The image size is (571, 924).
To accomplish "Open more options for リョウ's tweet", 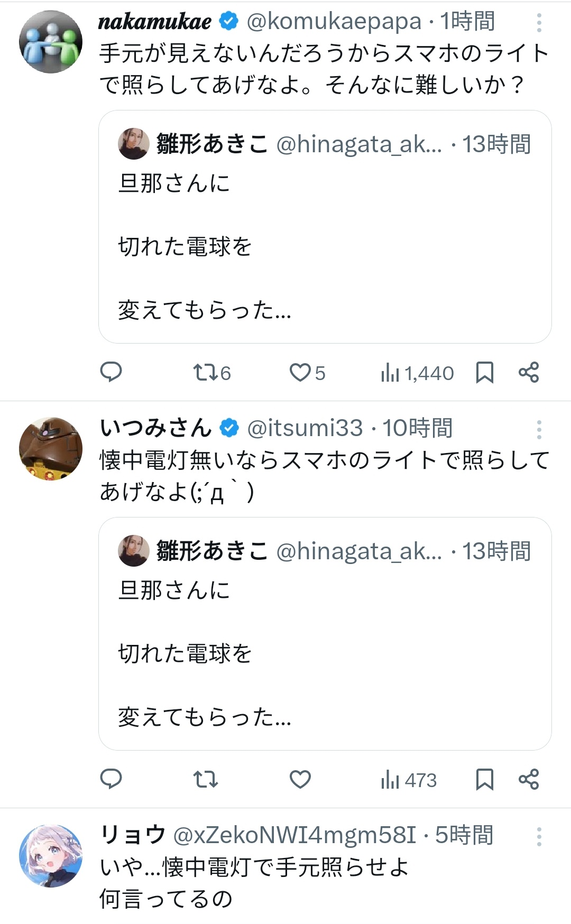I will pos(539,837).
